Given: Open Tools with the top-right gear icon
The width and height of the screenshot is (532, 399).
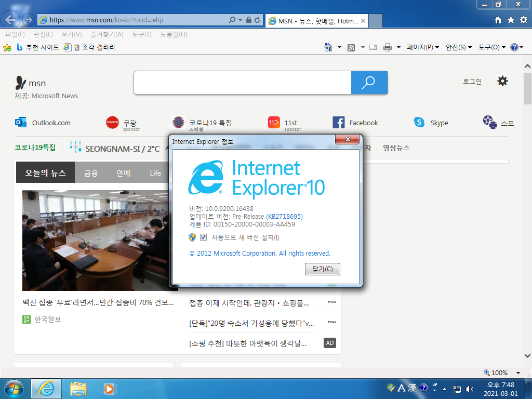Looking at the screenshot, I should click(x=524, y=20).
